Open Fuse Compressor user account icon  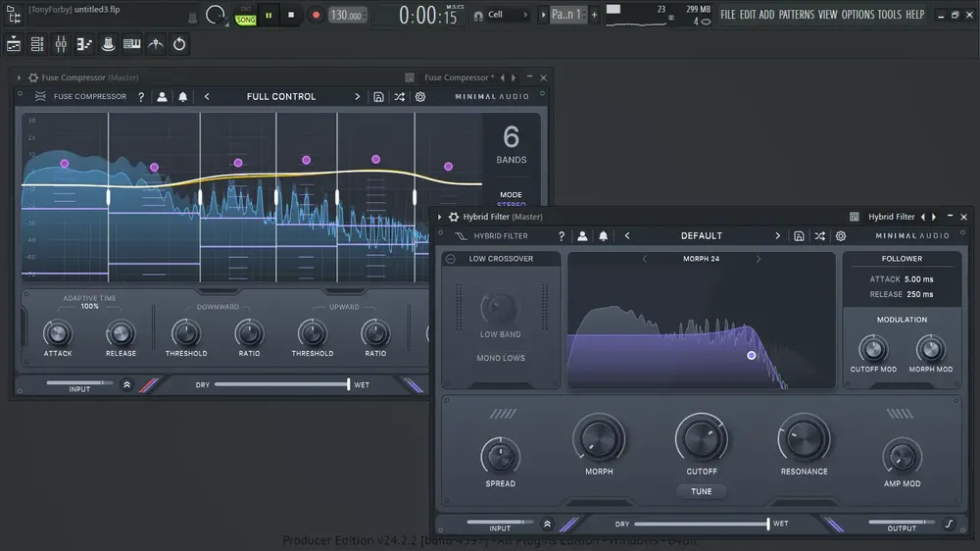[162, 96]
